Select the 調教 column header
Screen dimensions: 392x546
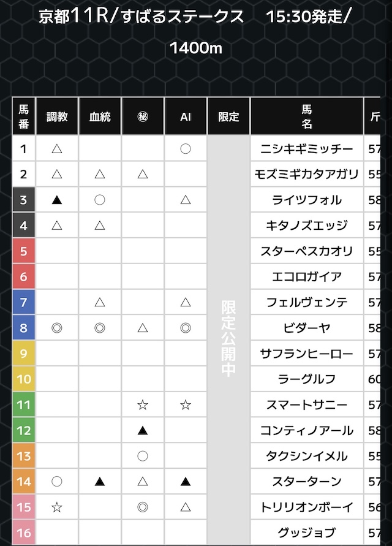point(57,116)
